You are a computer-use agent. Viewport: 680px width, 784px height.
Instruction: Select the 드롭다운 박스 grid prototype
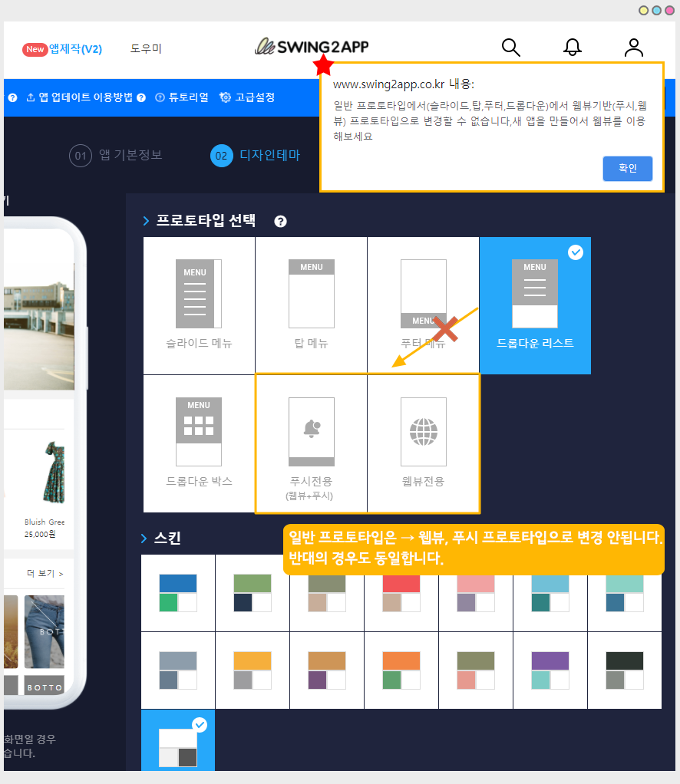pyautogui.click(x=199, y=432)
